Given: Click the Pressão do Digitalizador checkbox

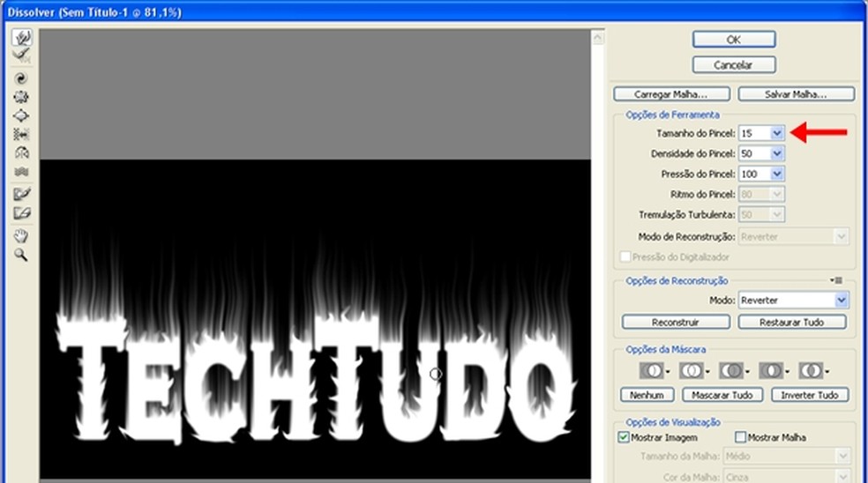Looking at the screenshot, I should tap(625, 256).
